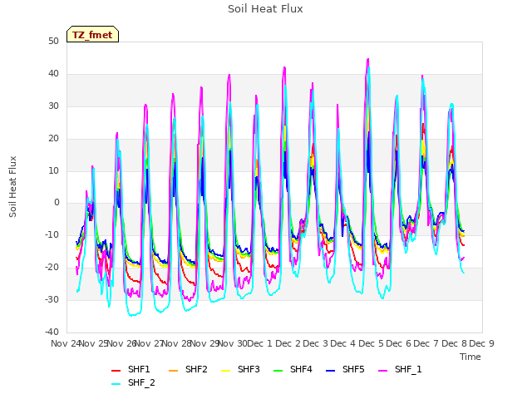Click the 20 y-axis tick label
This screenshot has height=399, width=532.
point(53,139)
